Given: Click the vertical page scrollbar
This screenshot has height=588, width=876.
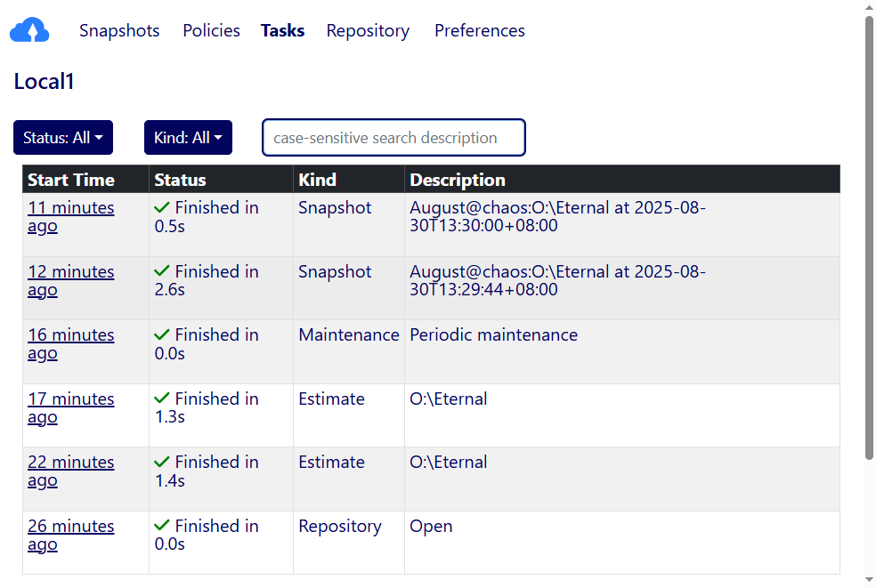Looking at the screenshot, I should click(869, 238).
